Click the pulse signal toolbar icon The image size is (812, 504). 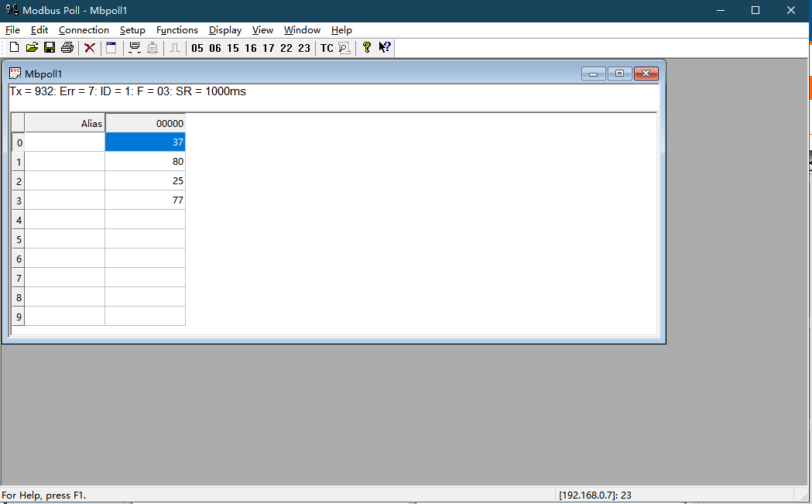(x=175, y=48)
